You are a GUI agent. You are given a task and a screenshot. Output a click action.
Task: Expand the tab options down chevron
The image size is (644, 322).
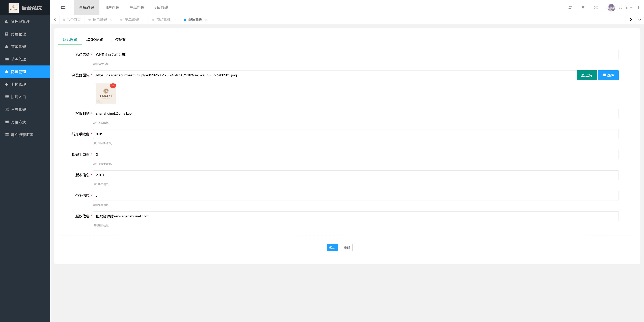639,19
